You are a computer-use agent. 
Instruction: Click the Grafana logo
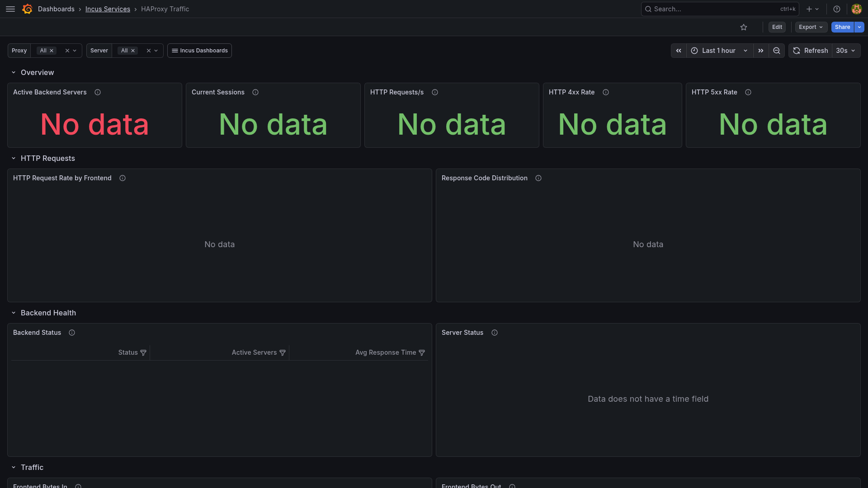coord(27,9)
